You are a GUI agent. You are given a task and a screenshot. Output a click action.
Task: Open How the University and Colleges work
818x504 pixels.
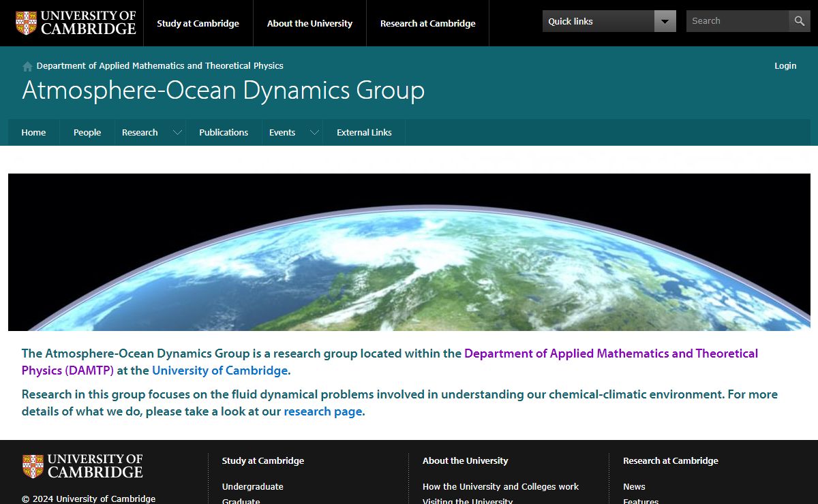click(500, 487)
